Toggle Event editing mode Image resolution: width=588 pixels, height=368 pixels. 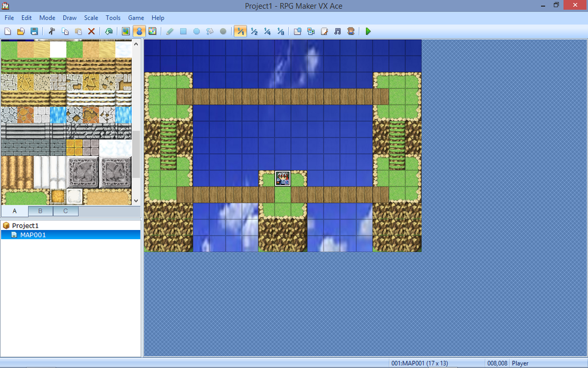[139, 31]
